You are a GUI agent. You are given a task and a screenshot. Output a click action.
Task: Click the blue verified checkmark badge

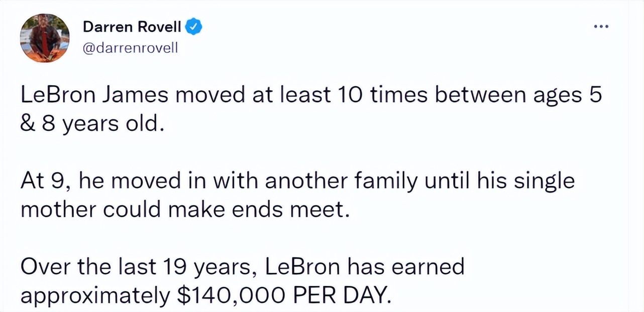195,26
